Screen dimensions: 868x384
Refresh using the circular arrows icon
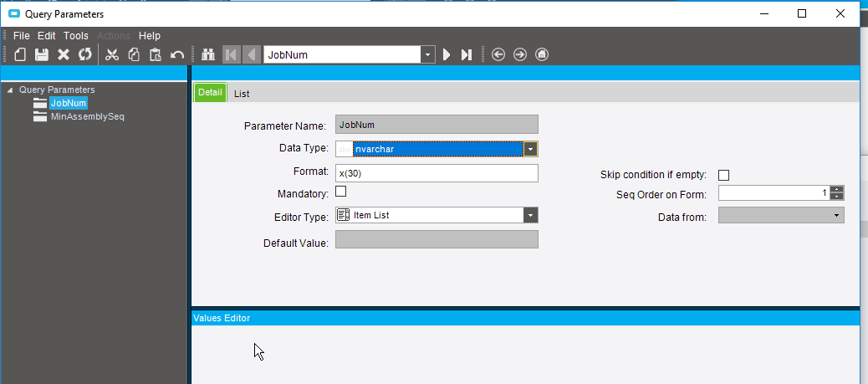(x=84, y=54)
